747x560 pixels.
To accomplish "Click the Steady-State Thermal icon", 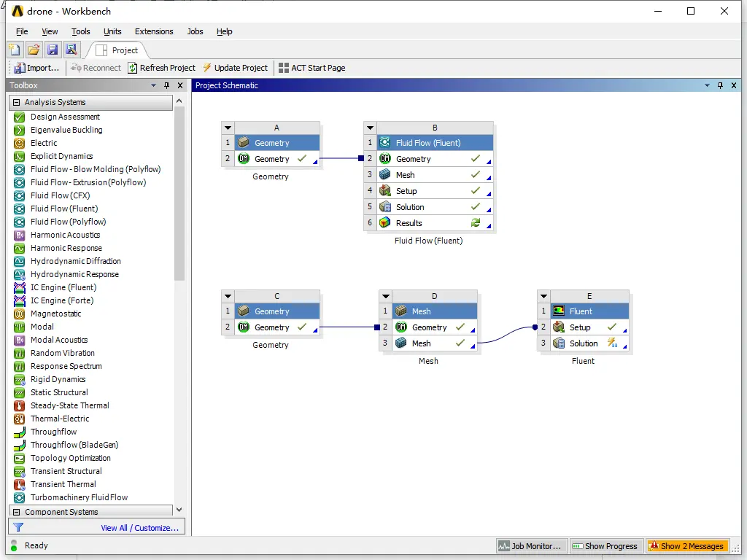I will (x=19, y=405).
